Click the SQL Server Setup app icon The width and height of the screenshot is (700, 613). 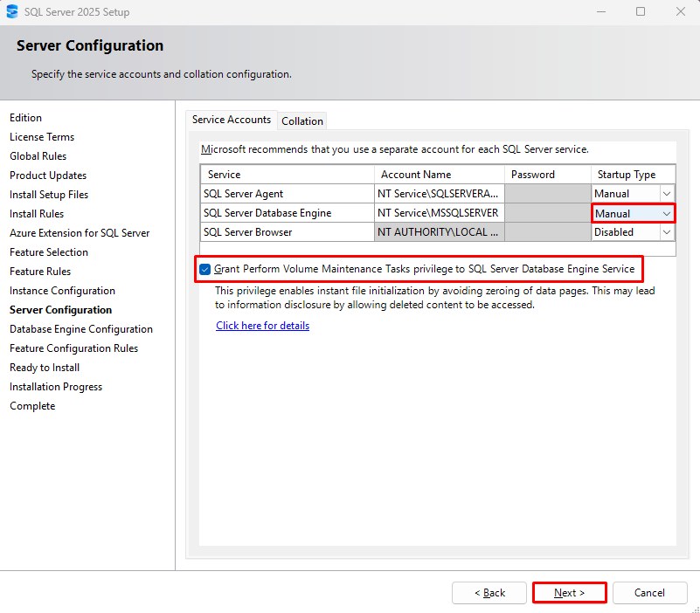[12, 11]
